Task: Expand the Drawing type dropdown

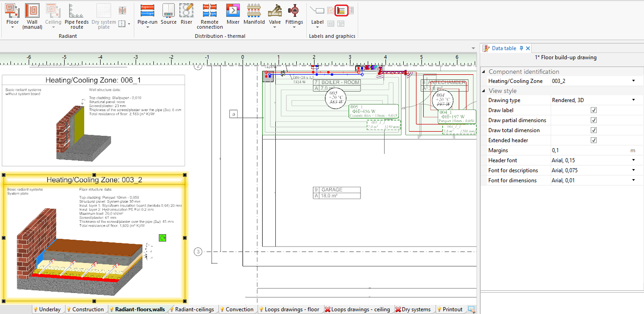Action: pyautogui.click(x=633, y=100)
